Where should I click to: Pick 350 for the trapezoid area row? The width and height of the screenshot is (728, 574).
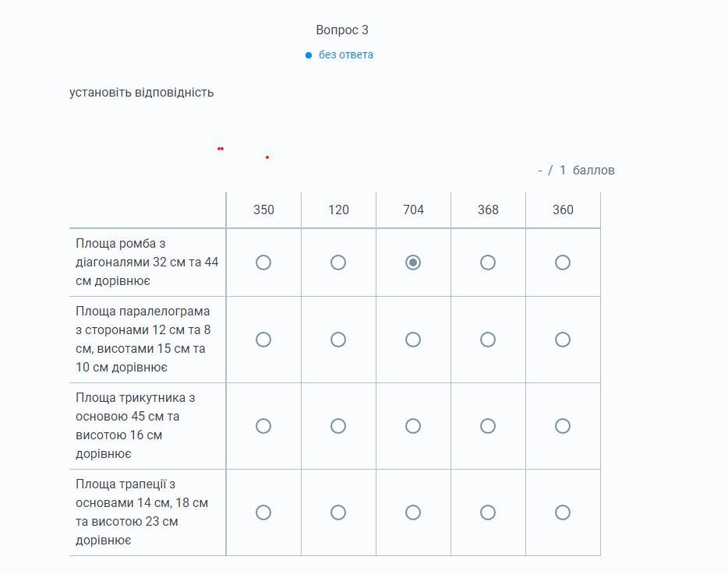tap(263, 512)
